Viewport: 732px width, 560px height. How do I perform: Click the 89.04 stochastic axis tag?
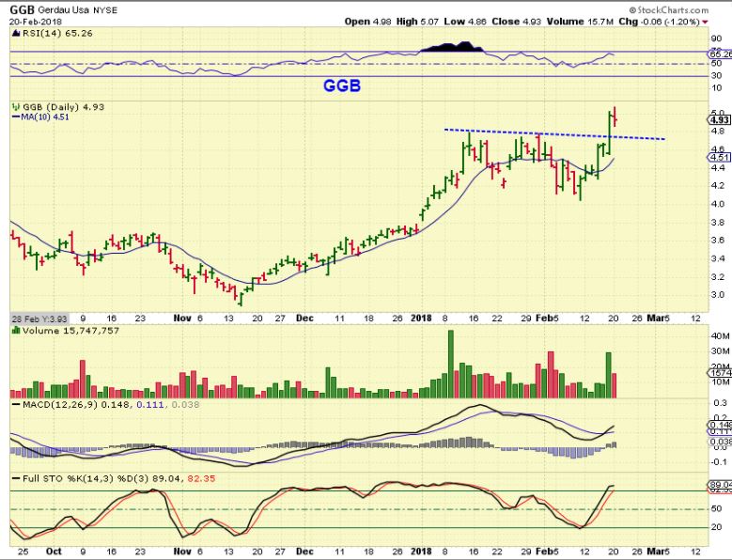pos(720,485)
